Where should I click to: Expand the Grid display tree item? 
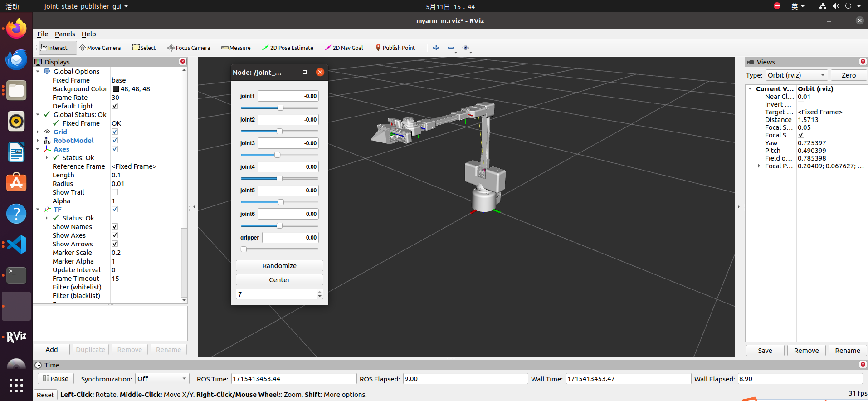(38, 132)
